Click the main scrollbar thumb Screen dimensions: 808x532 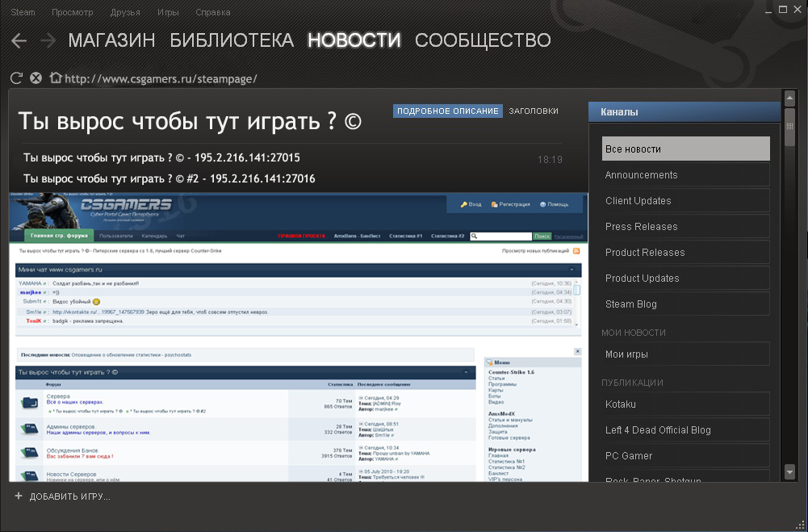789,127
